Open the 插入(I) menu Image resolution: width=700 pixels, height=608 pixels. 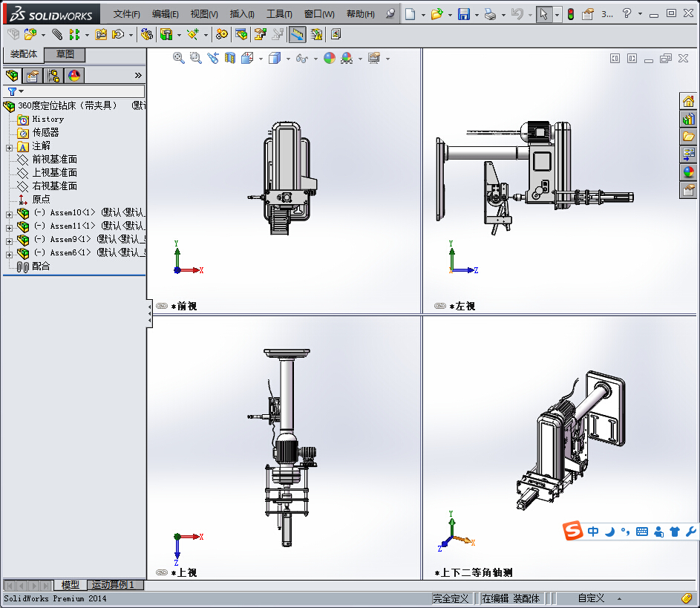(x=242, y=14)
